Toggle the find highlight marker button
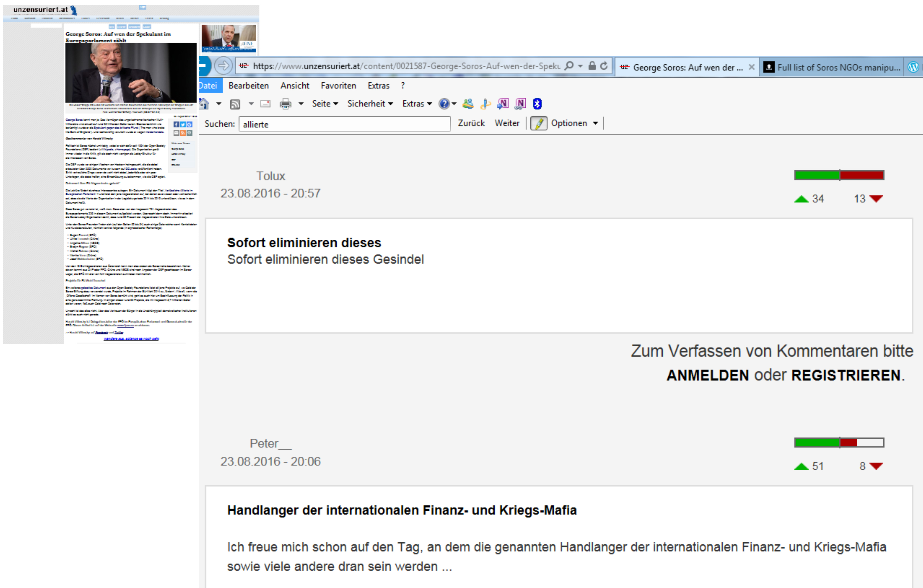 click(x=538, y=123)
